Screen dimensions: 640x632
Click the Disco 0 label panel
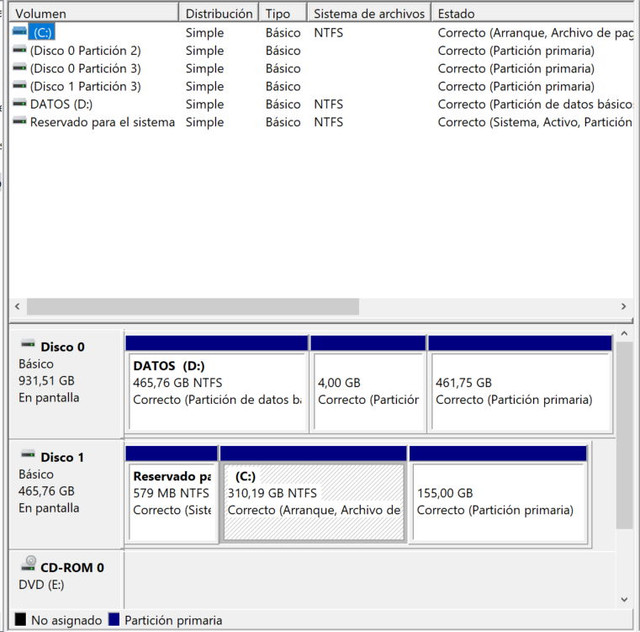(66, 384)
